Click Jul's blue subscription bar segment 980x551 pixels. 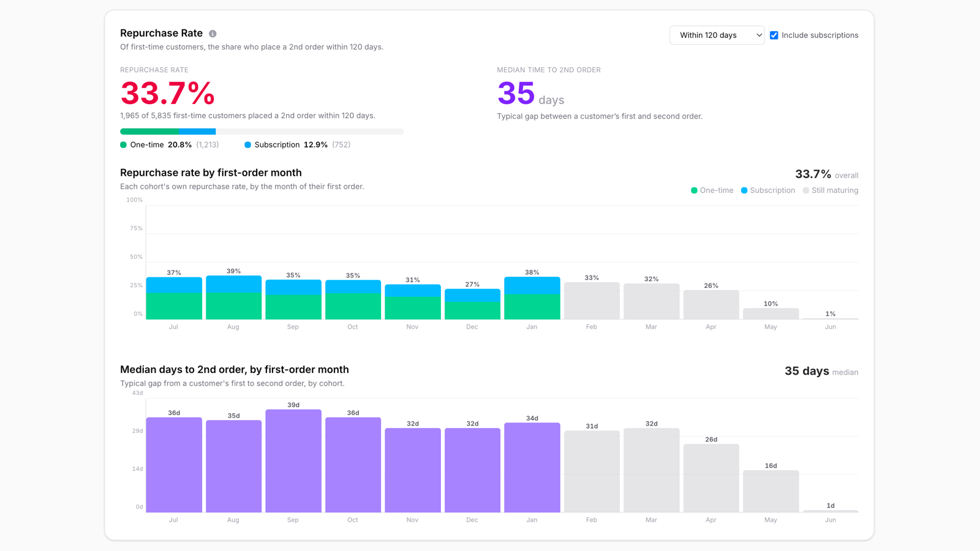click(x=174, y=285)
